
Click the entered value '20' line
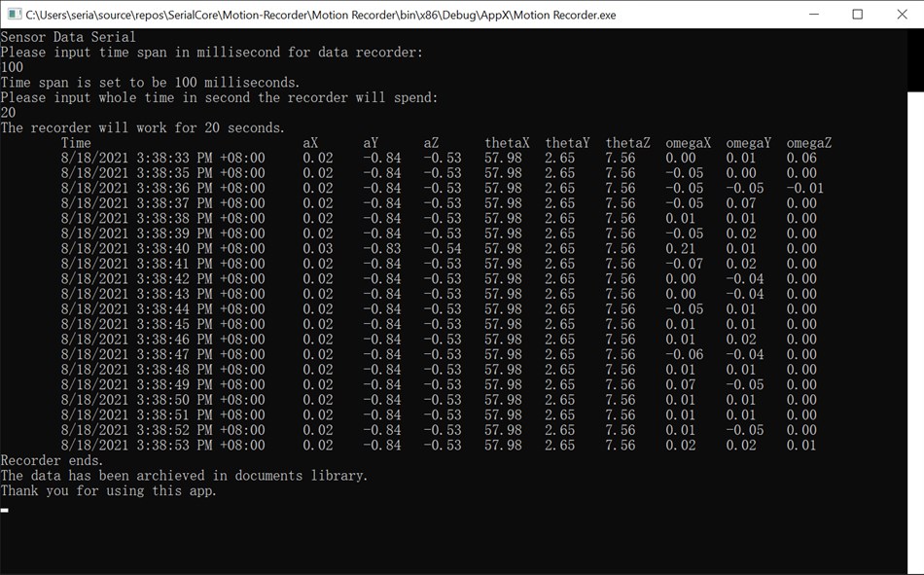point(8,113)
